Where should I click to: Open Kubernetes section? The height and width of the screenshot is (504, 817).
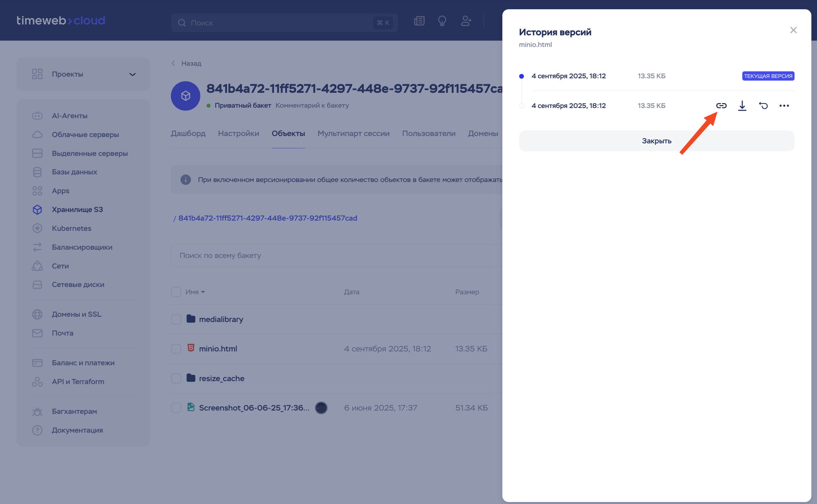(71, 228)
